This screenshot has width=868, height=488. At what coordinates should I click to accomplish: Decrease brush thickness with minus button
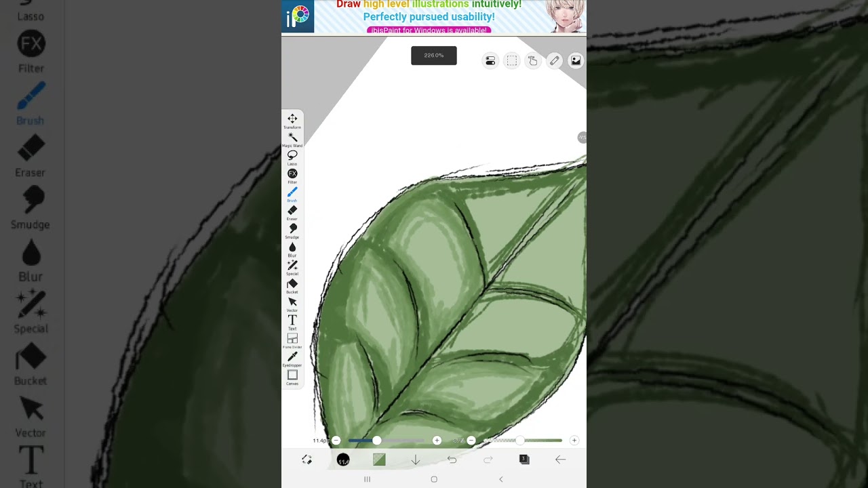[x=336, y=441]
